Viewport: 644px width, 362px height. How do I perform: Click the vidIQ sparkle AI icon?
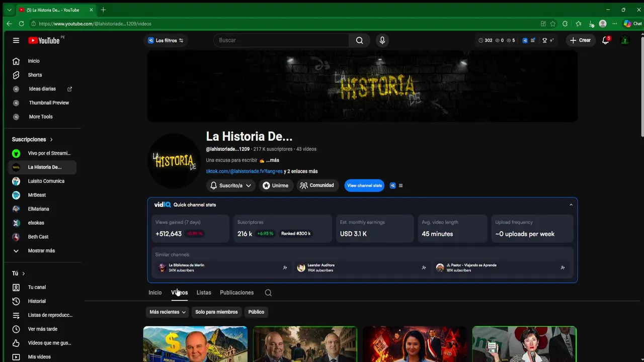tap(552, 40)
